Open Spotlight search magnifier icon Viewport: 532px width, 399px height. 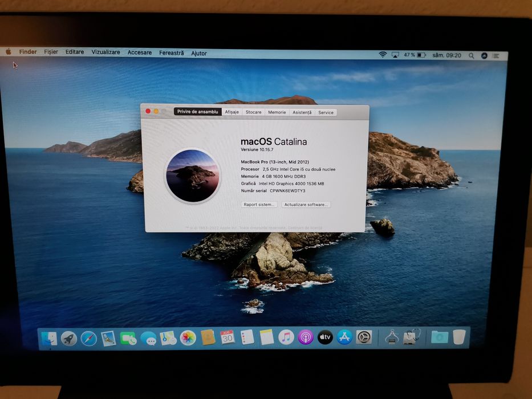pyautogui.click(x=471, y=56)
